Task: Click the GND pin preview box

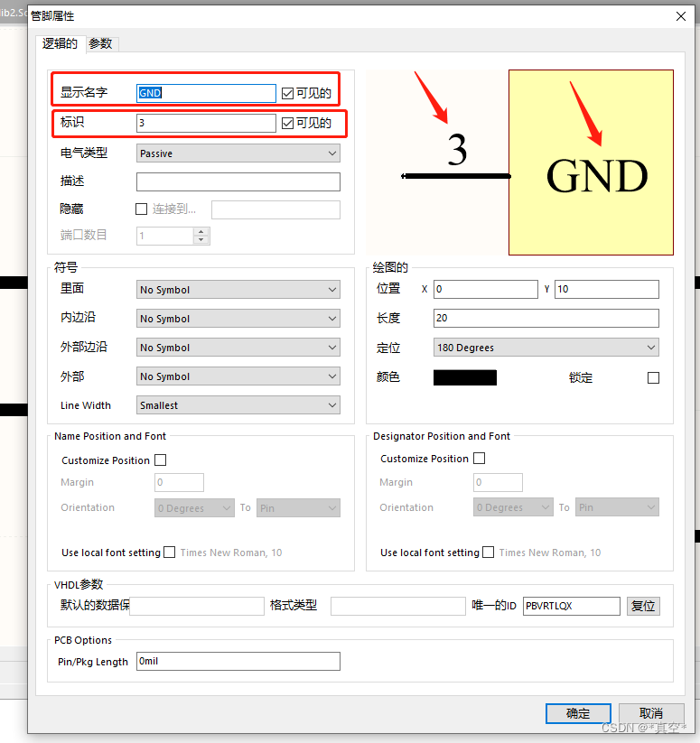Action: tap(591, 163)
